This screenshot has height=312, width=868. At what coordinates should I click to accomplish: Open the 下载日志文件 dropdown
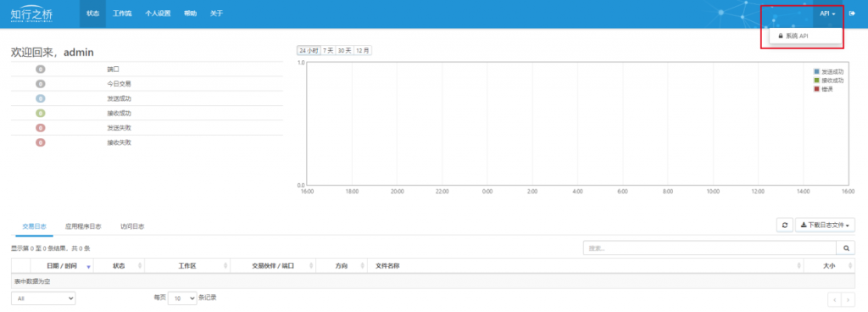(x=825, y=226)
